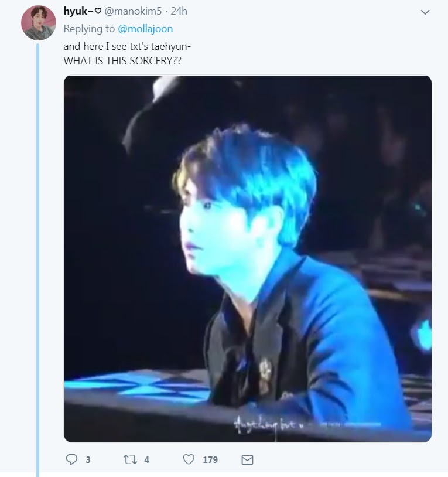This screenshot has width=448, height=477.
Task: Play the embedded blue-lit video clip
Action: tap(248, 258)
